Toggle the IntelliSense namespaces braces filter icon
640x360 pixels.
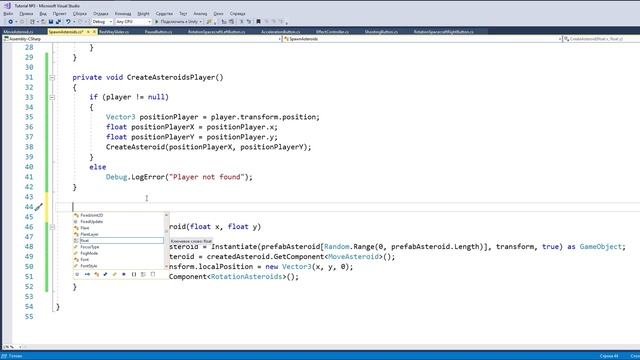coord(134,274)
